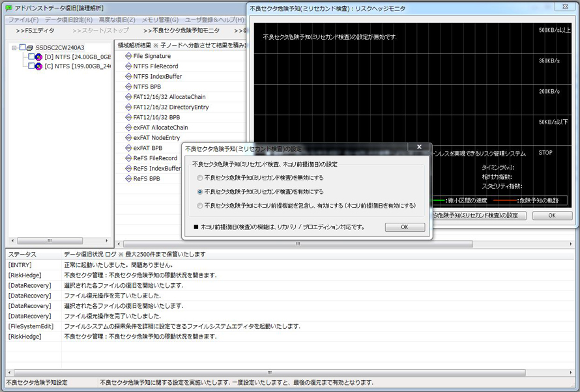Click the File Signature node icon
580x392 pixels.
pyautogui.click(x=128, y=56)
